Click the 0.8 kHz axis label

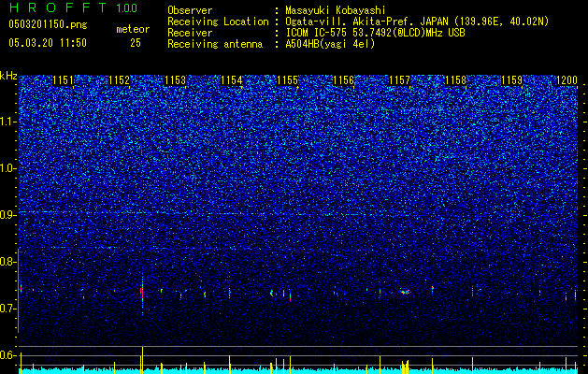[8, 262]
